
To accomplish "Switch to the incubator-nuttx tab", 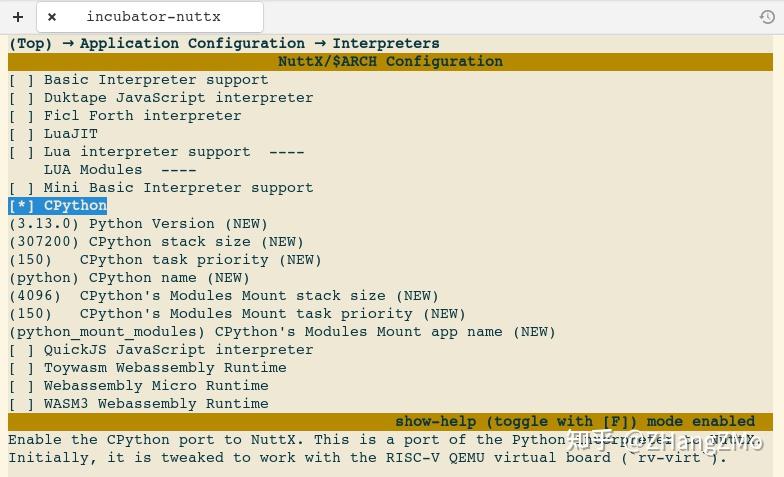I will [x=153, y=16].
